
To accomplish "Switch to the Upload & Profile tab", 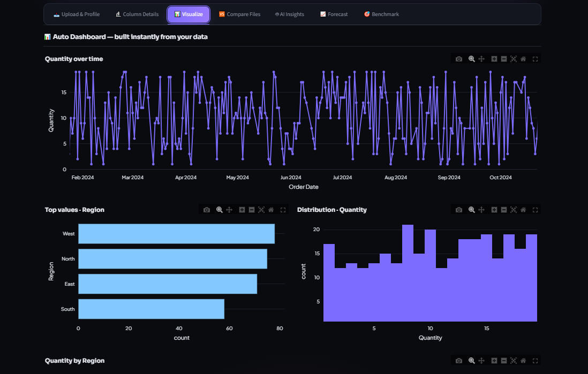I will click(77, 14).
